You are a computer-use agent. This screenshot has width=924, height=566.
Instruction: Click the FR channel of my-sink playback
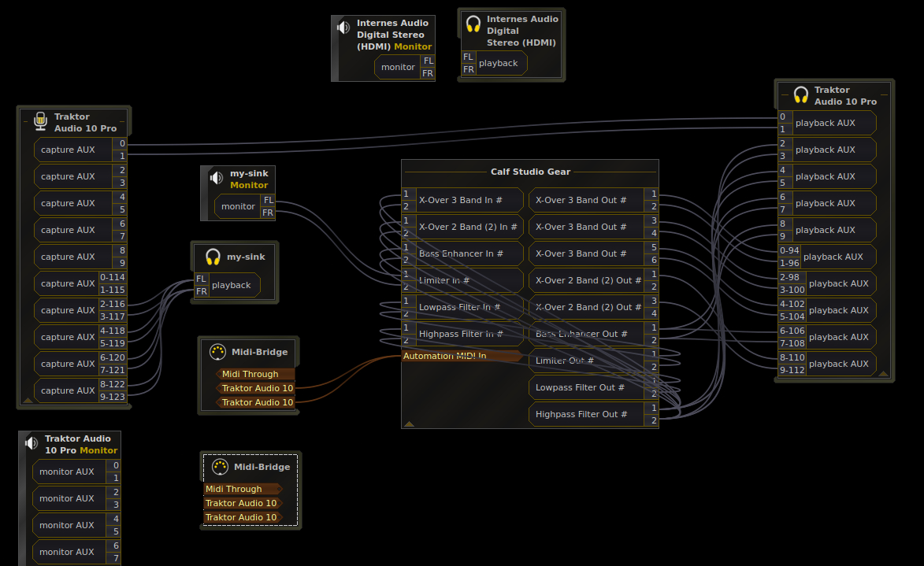tap(202, 291)
